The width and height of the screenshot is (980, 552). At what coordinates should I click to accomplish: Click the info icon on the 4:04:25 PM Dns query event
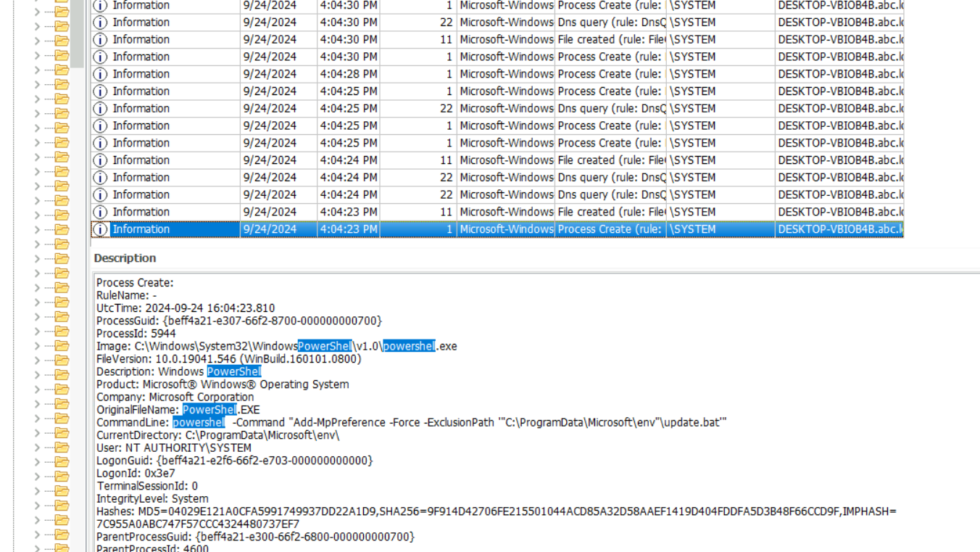point(101,109)
